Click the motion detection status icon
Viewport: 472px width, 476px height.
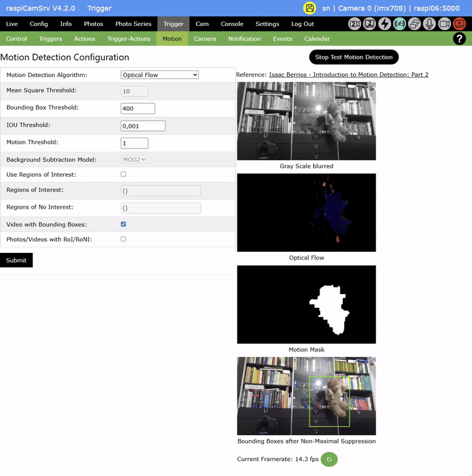pyautogui.click(x=400, y=24)
